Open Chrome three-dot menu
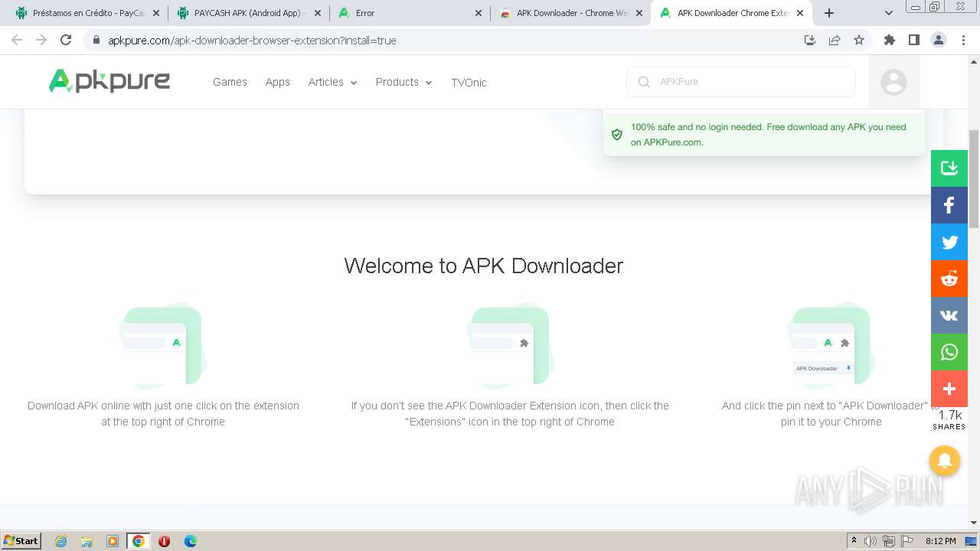The width and height of the screenshot is (980, 551). (x=963, y=40)
